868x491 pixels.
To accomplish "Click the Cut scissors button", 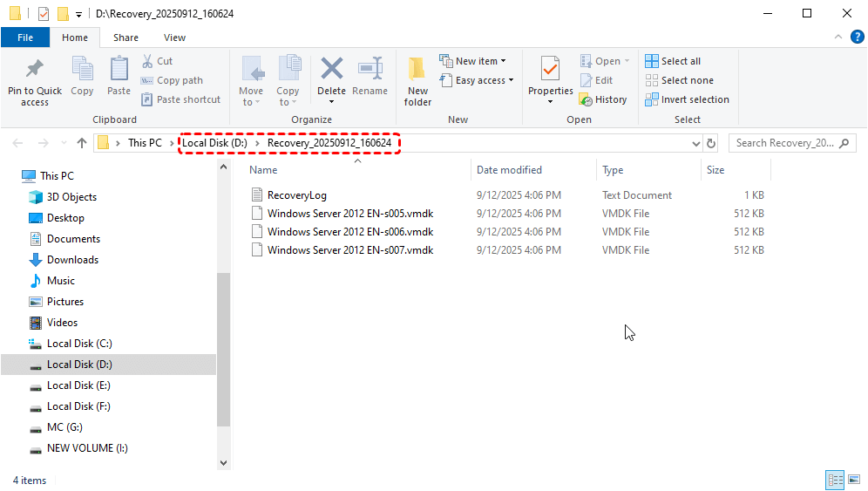I will point(157,61).
